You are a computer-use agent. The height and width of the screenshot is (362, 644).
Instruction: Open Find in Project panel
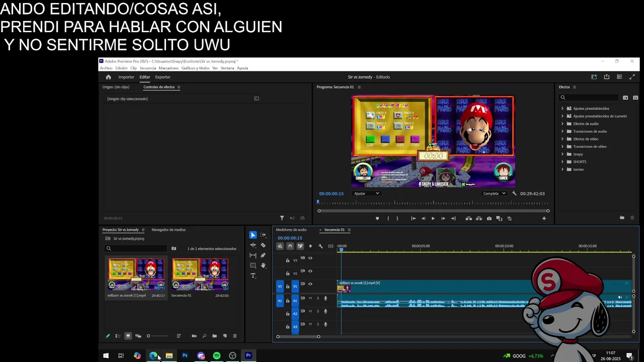(x=204, y=336)
